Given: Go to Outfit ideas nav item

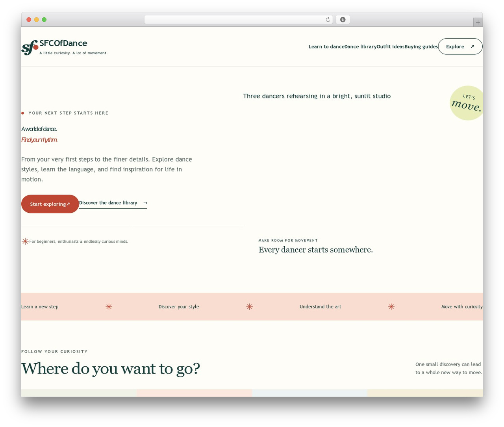Looking at the screenshot, I should (x=391, y=46).
